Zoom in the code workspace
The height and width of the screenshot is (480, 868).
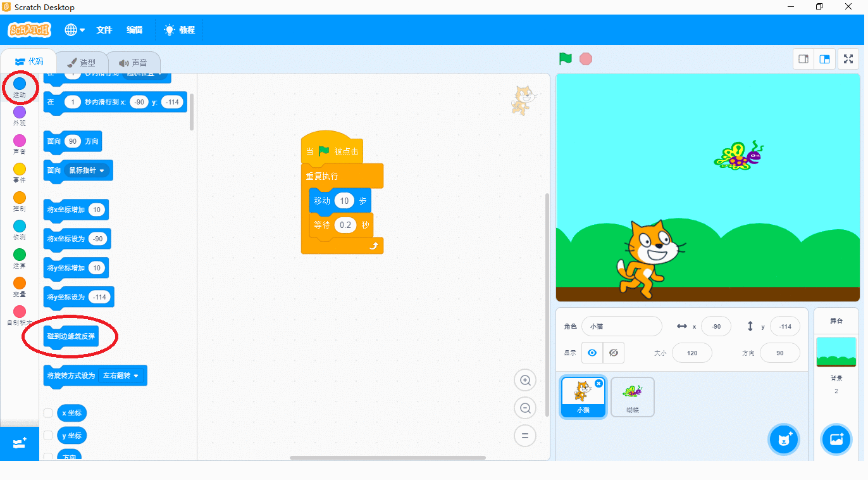(525, 381)
